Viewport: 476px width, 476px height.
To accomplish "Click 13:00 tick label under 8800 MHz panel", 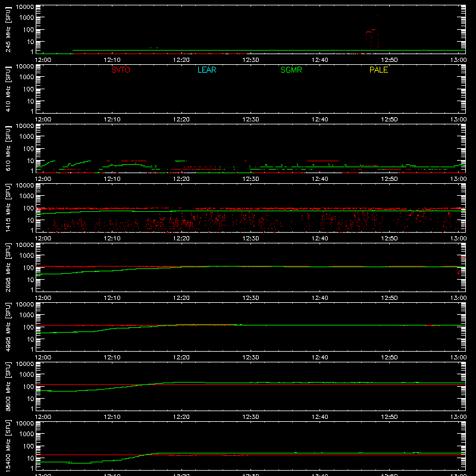I will pyautogui.click(x=458, y=417).
